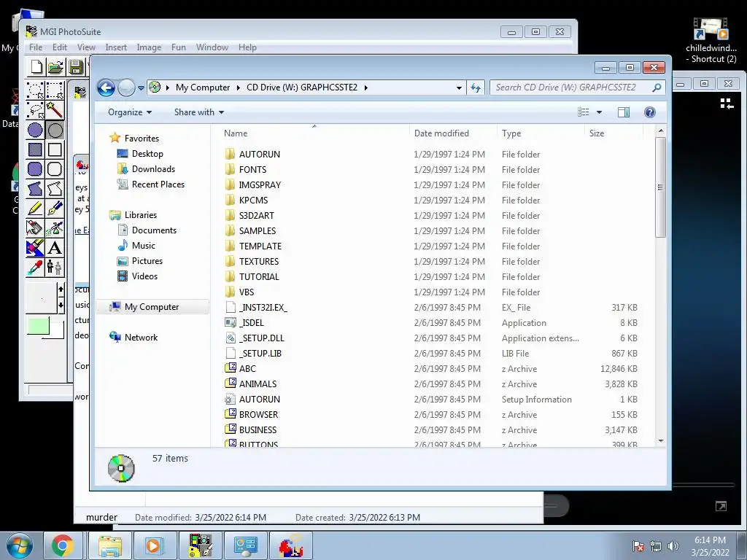This screenshot has height=560, width=747.
Task: Select Pictures under Libraries
Action: 147,261
